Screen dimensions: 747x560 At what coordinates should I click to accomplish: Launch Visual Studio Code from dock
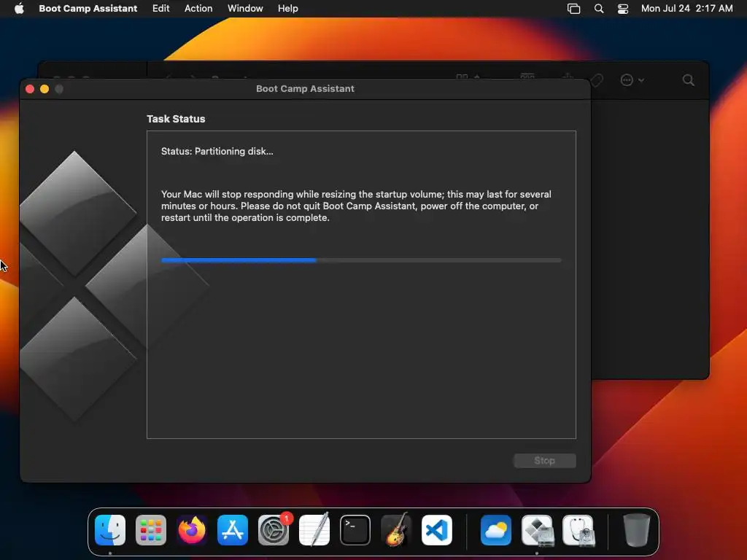click(437, 530)
